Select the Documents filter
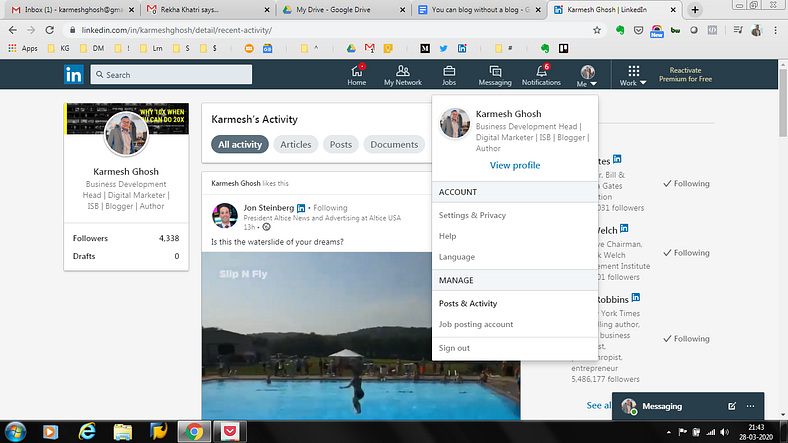This screenshot has height=443, width=788. coord(394,144)
